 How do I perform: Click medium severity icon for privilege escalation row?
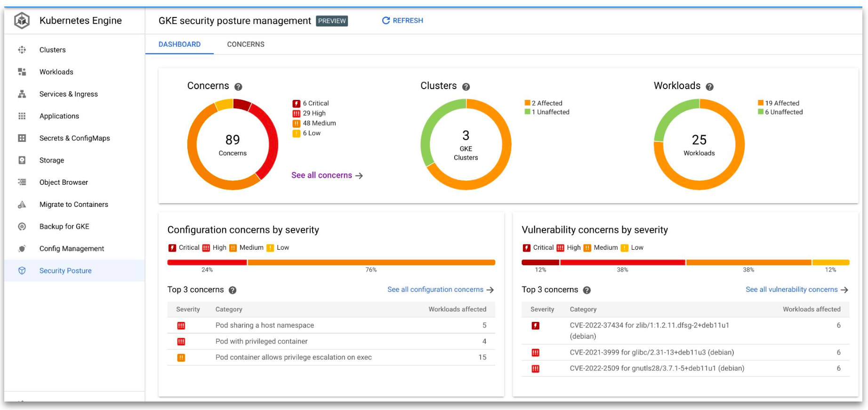click(181, 358)
